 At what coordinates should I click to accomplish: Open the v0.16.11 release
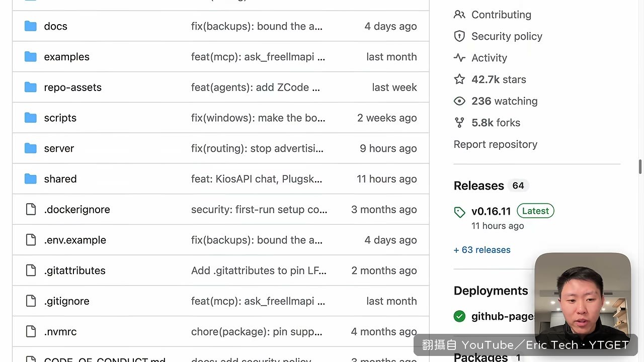tap(491, 211)
